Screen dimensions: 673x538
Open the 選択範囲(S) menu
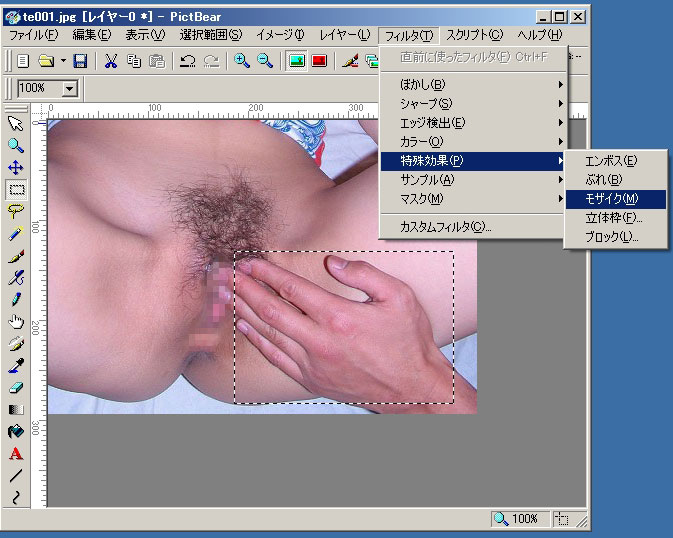coord(211,35)
